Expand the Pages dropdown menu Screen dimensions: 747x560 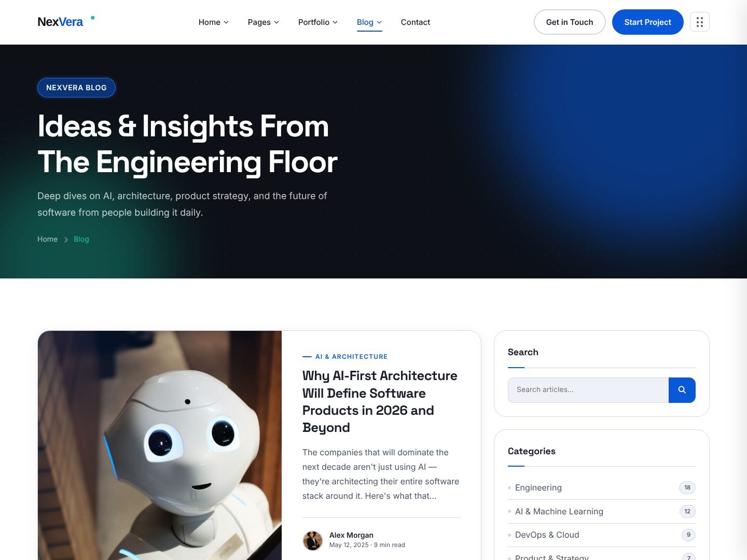pos(263,22)
